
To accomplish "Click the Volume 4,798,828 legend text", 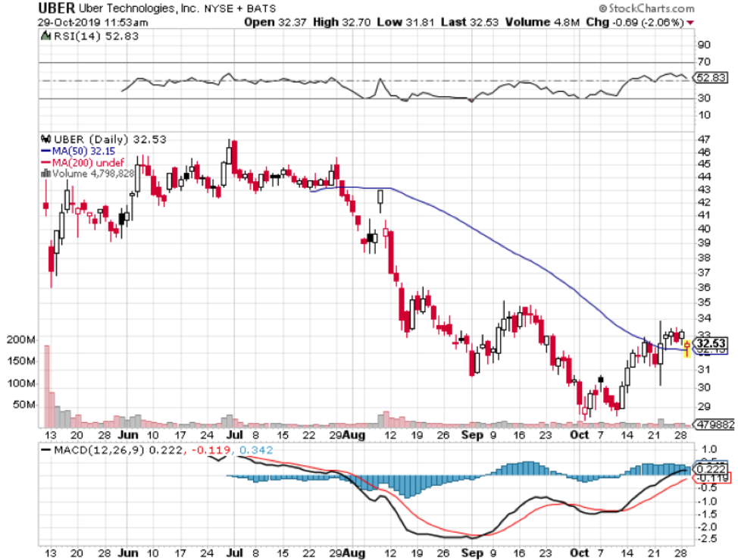I will [x=93, y=174].
